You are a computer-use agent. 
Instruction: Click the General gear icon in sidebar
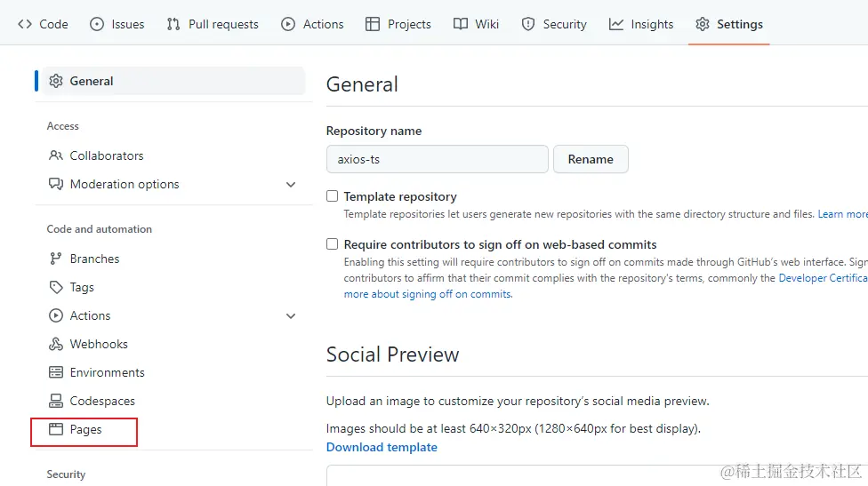point(56,81)
